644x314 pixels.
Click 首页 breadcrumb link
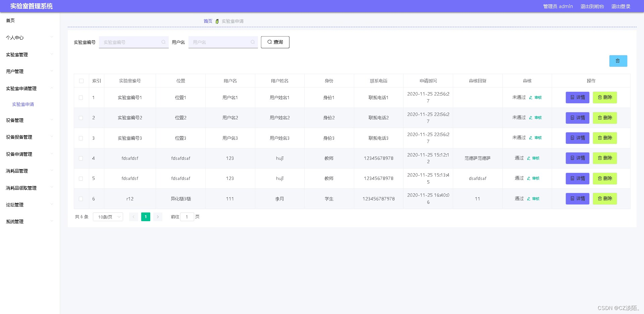(x=208, y=21)
